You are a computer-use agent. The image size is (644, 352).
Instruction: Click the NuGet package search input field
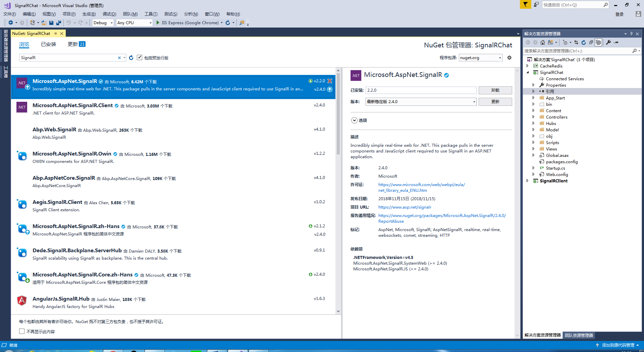click(x=69, y=58)
